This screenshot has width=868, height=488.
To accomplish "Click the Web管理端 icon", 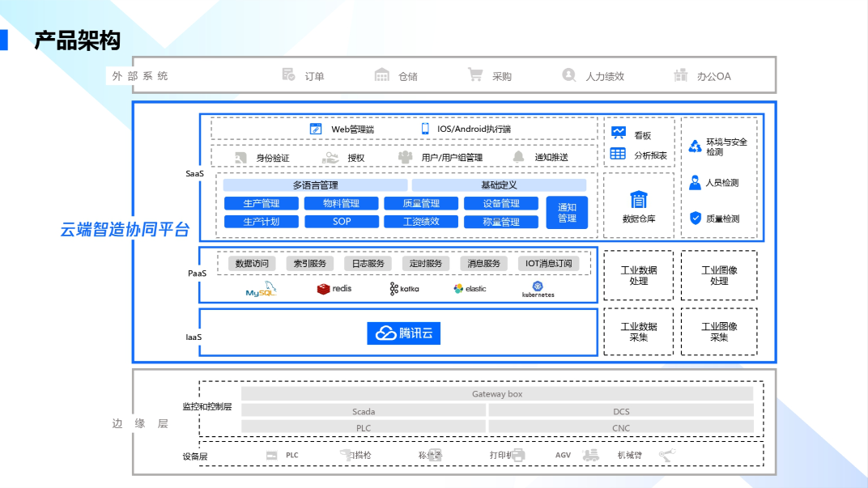I will [316, 129].
